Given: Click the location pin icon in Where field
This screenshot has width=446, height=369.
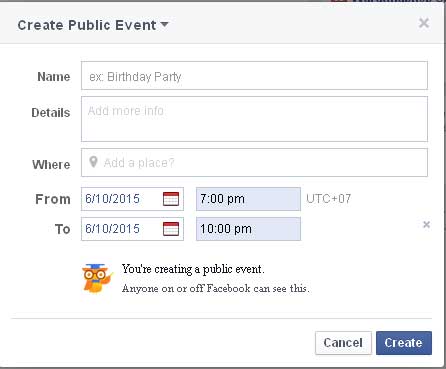Looking at the screenshot, I should (x=93, y=162).
